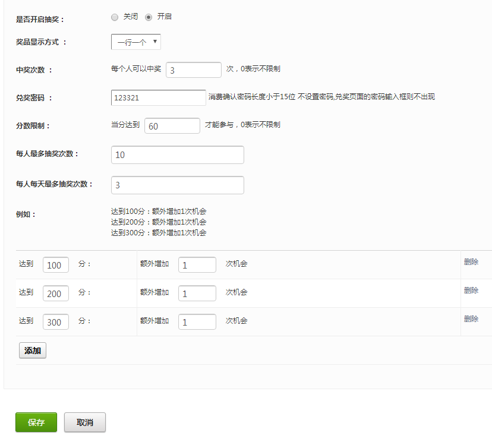The height and width of the screenshot is (448, 492).
Task: Edit the 100 score threshold field
Action: pyautogui.click(x=55, y=265)
